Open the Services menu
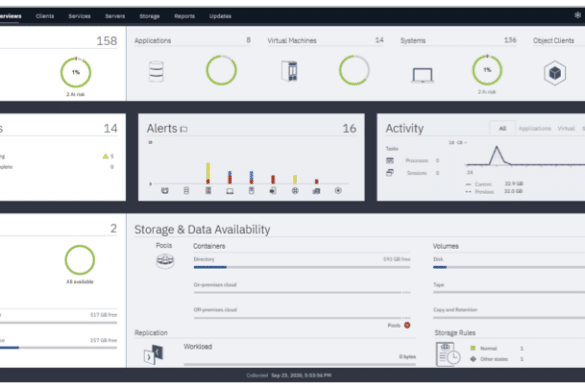The height and width of the screenshot is (390, 585). point(79,16)
